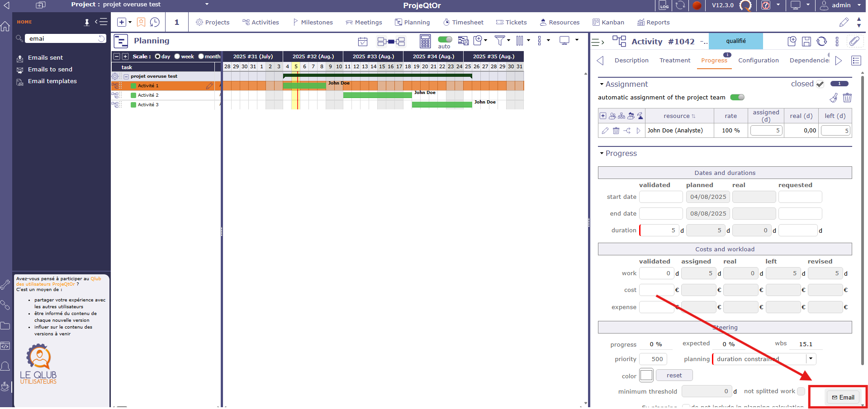868x409 pixels.
Task: Select the show dependencies icon in Gantt toolbar
Action: 392,41
